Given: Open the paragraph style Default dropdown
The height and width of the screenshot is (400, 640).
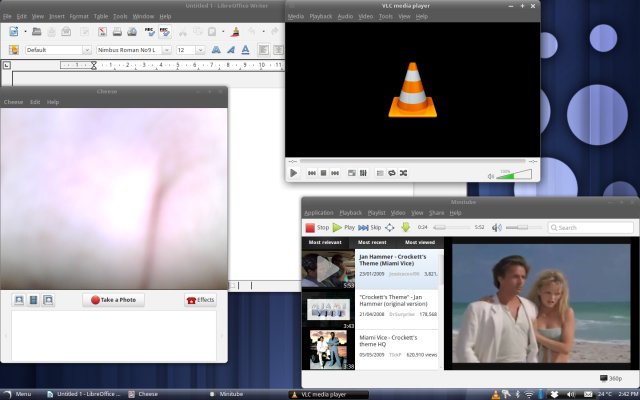Looking at the screenshot, I should point(85,49).
